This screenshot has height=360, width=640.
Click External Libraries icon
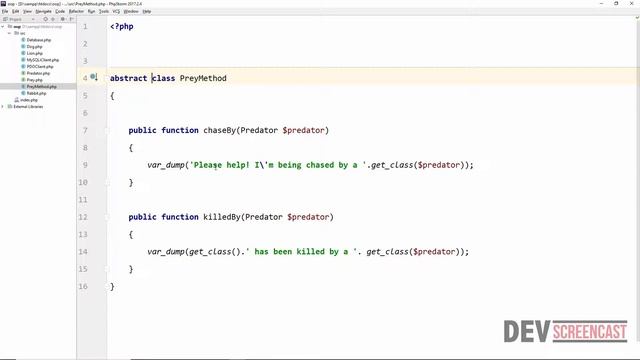click(x=10, y=107)
